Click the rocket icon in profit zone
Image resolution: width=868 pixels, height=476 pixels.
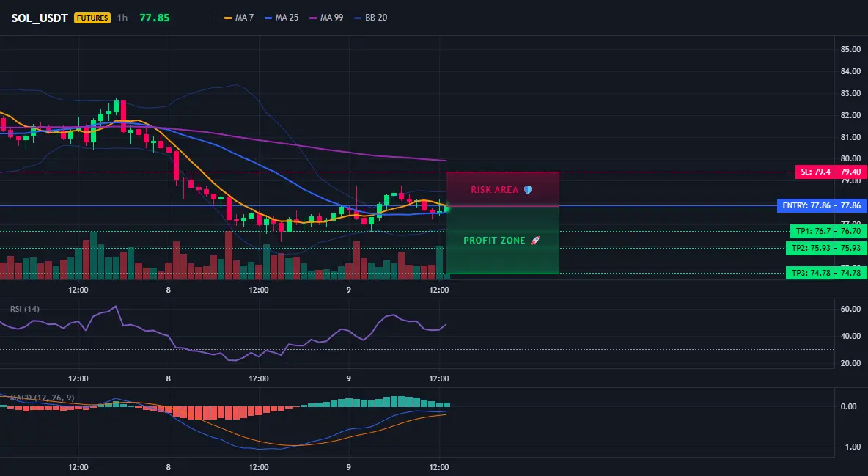coord(534,241)
